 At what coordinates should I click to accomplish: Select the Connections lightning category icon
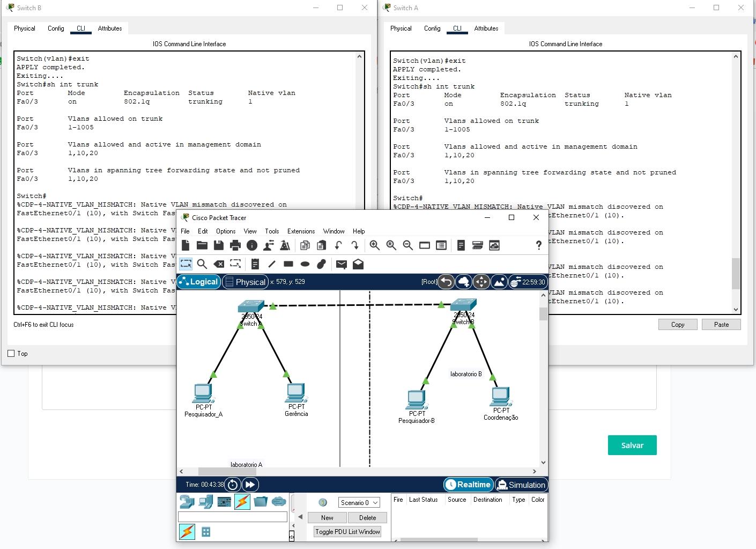click(x=242, y=502)
